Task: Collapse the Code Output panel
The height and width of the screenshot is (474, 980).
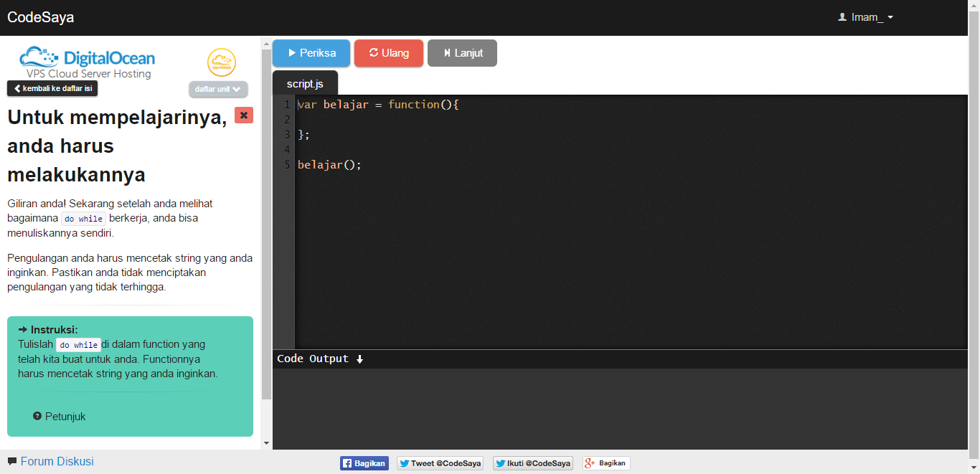Action: pyautogui.click(x=359, y=359)
